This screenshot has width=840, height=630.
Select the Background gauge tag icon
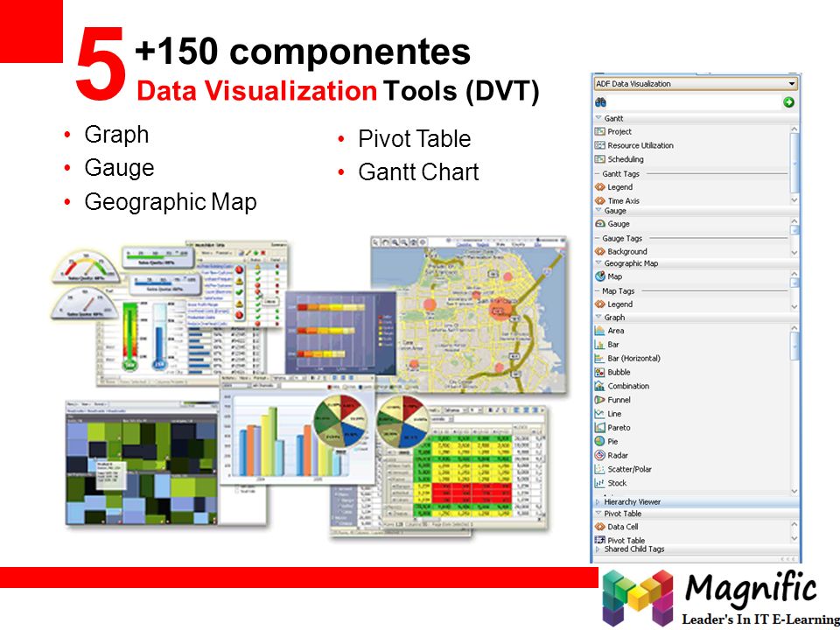600,251
